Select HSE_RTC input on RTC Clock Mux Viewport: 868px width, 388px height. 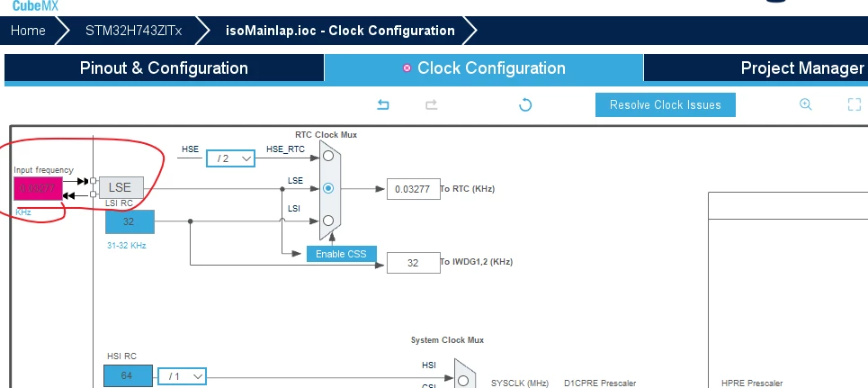coord(328,157)
